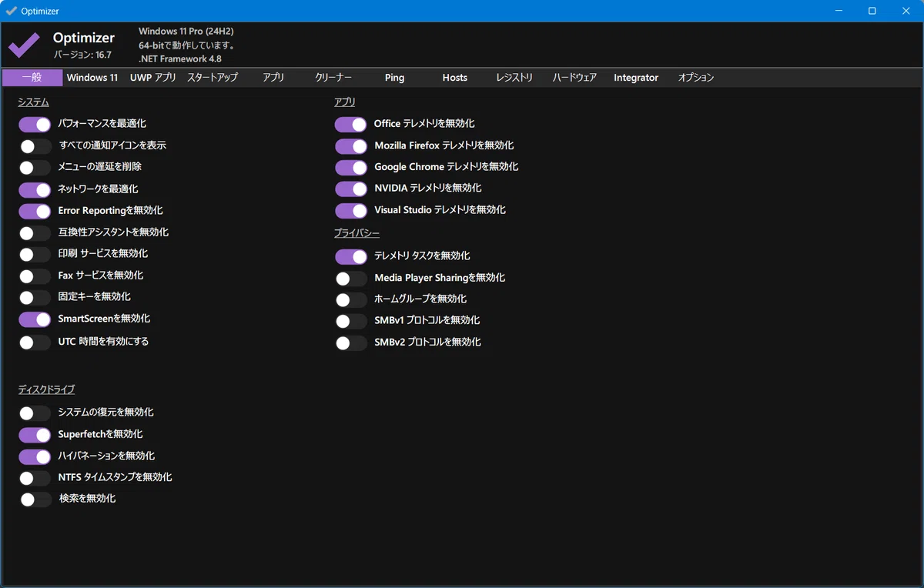
Task: Click the システム section heading
Action: tap(33, 102)
